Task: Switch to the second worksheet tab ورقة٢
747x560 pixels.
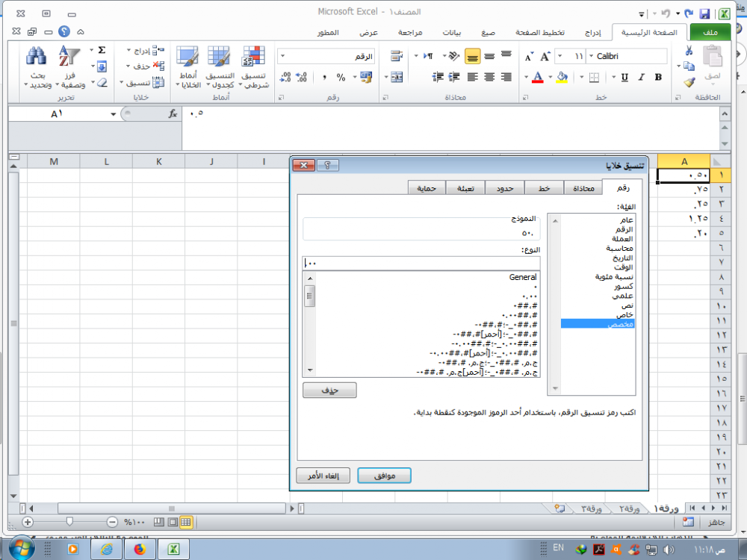Action: click(628, 508)
